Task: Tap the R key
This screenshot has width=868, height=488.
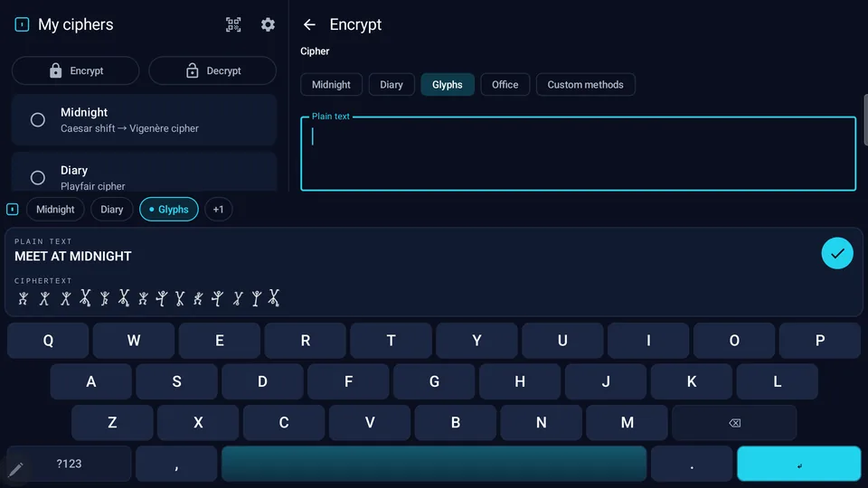Action: 305,341
